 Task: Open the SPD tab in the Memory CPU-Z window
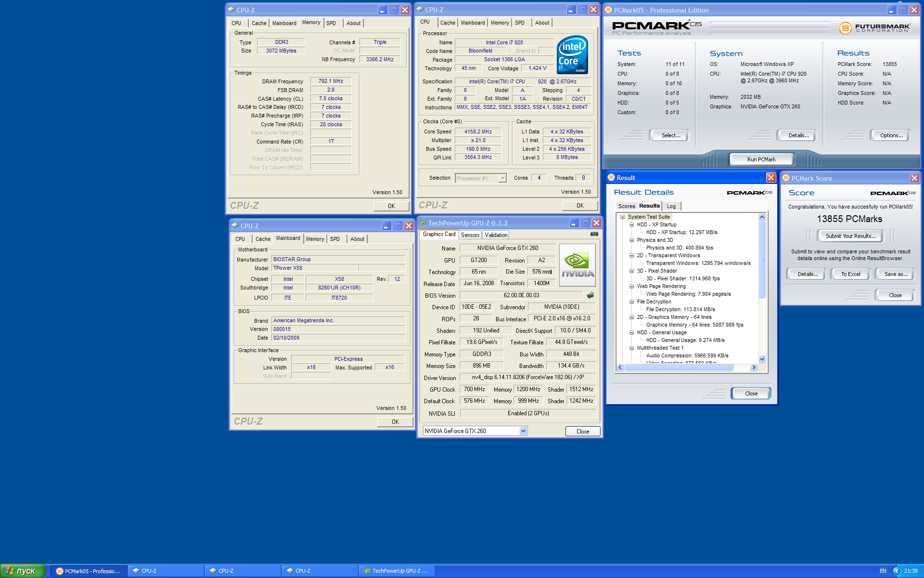pyautogui.click(x=331, y=23)
